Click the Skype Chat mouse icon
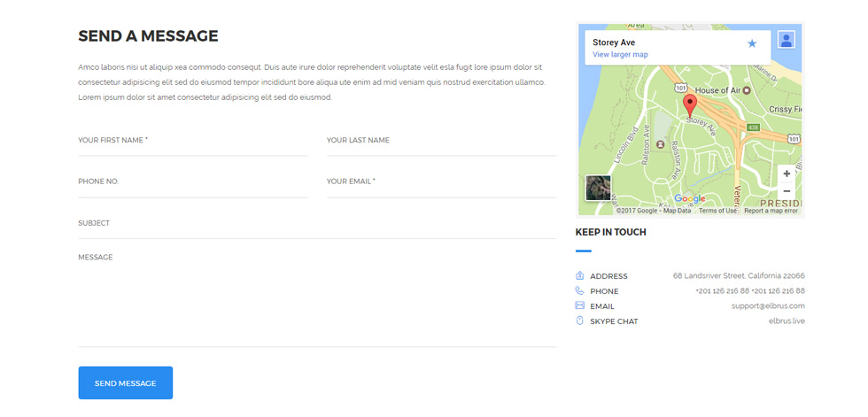 (x=579, y=320)
